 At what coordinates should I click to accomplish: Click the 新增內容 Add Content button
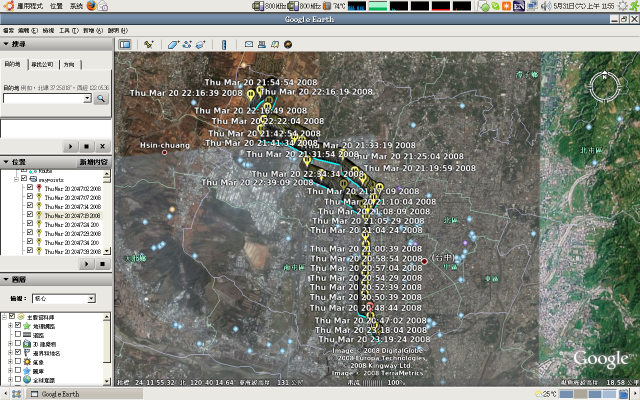[93, 162]
